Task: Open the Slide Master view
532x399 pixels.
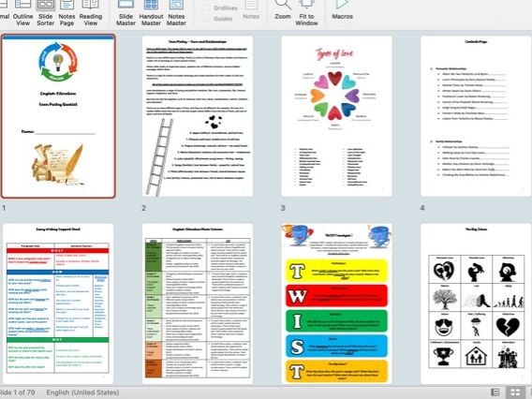Action: 126,13
